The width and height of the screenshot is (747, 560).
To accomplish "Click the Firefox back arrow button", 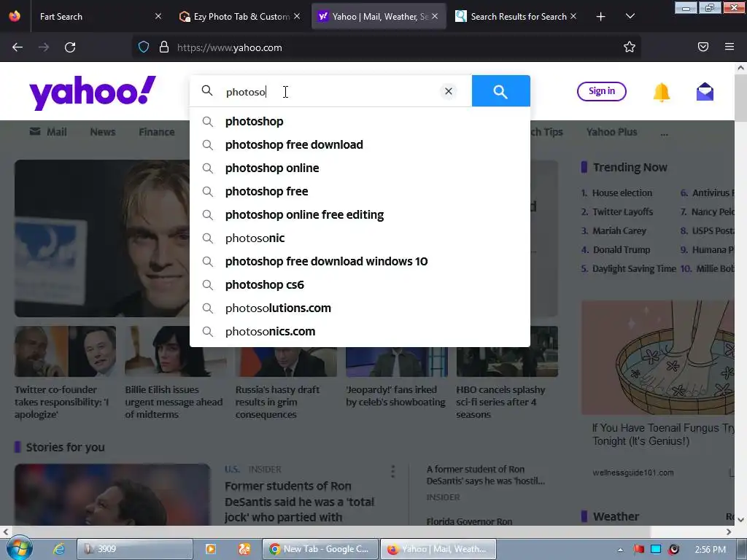I will pyautogui.click(x=18, y=47).
